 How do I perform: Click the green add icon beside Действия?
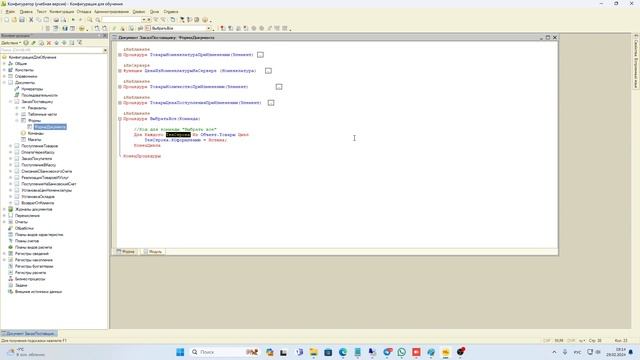[x=26, y=43]
